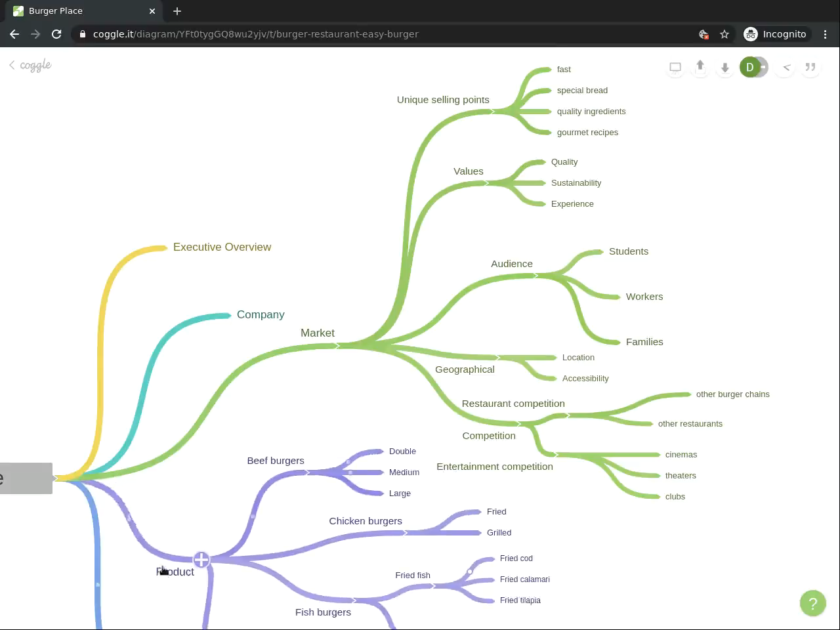
Task: Select the 'Fried fish' node
Action: click(413, 576)
